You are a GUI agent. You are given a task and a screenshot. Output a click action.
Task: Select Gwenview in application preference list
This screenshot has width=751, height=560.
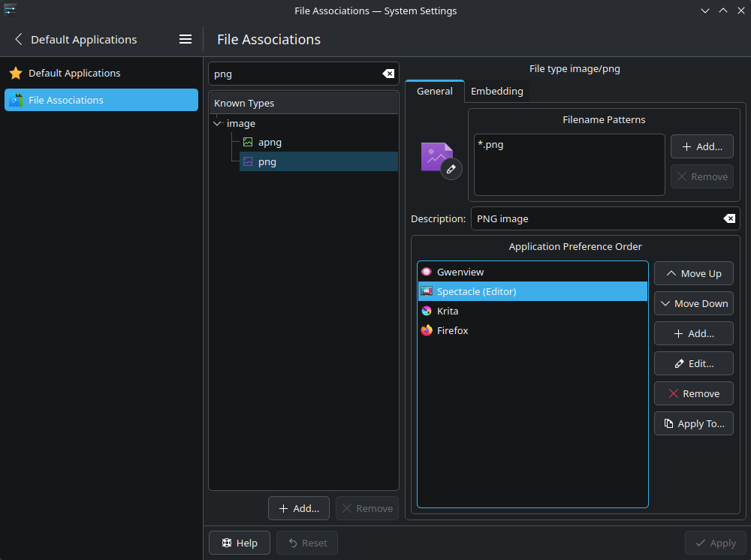(x=460, y=272)
